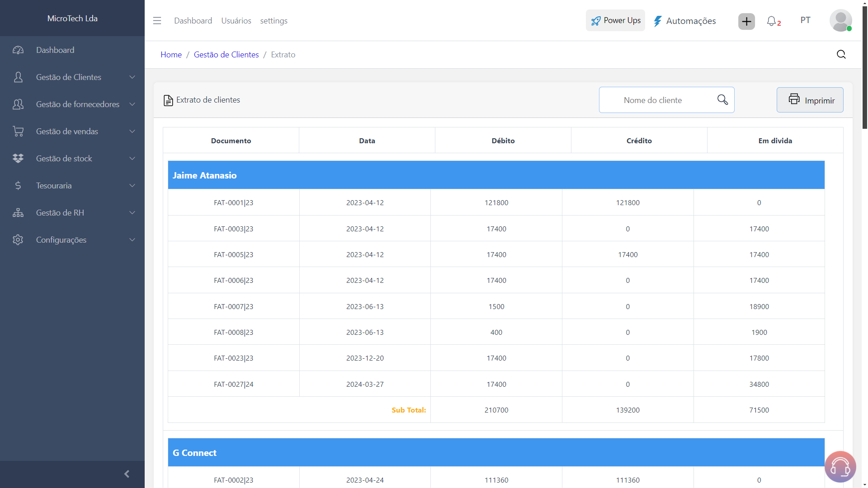868x488 pixels.
Task: Open the settings menu item
Action: point(274,20)
